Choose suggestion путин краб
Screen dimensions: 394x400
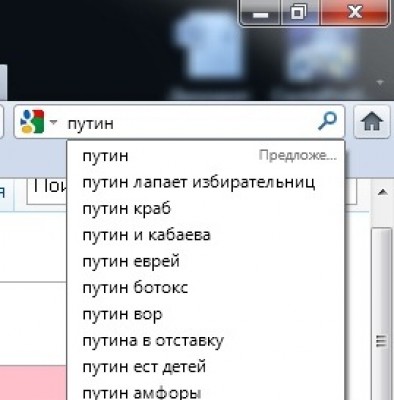coord(206,208)
